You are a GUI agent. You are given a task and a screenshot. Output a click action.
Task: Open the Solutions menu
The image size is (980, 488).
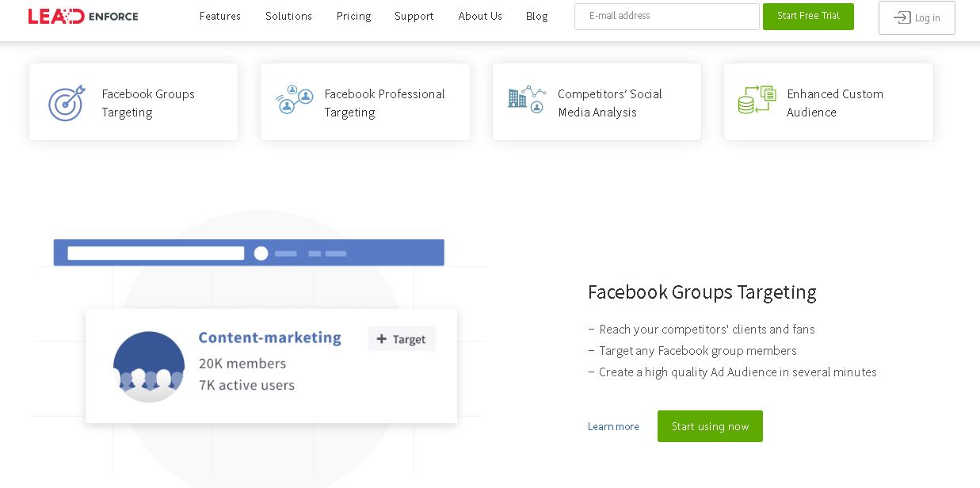(288, 16)
